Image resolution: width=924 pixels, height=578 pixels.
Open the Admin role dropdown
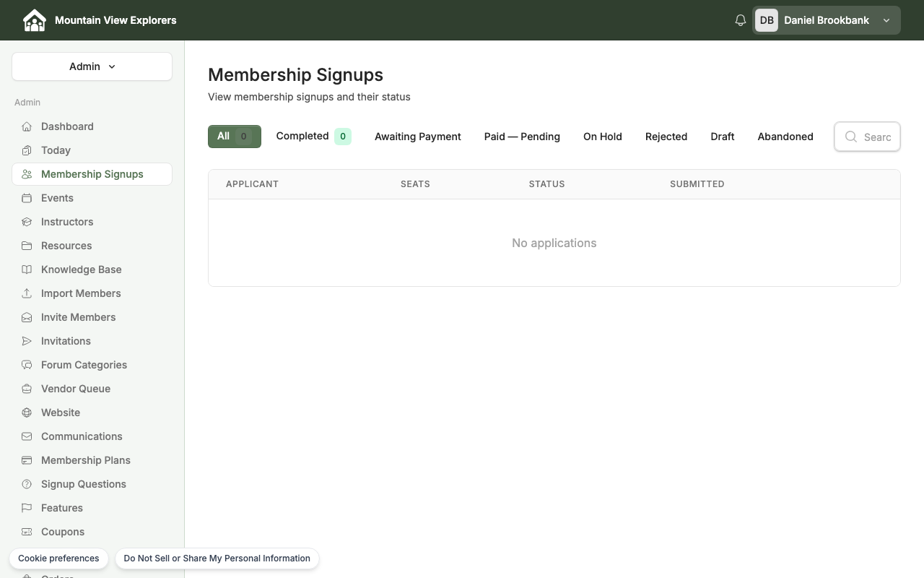coord(92,66)
